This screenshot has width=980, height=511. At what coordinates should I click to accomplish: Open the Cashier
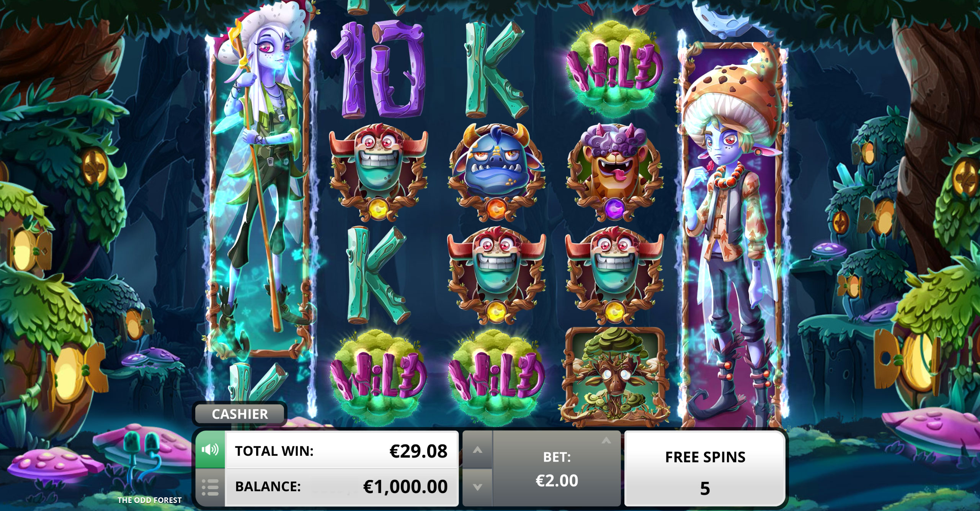240,414
